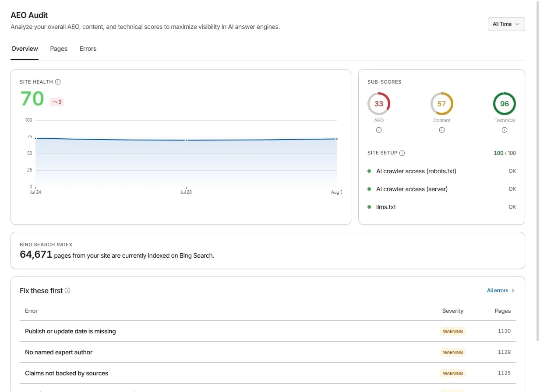Click the Pages column header in errors table
The width and height of the screenshot is (540, 392).
[x=503, y=311]
